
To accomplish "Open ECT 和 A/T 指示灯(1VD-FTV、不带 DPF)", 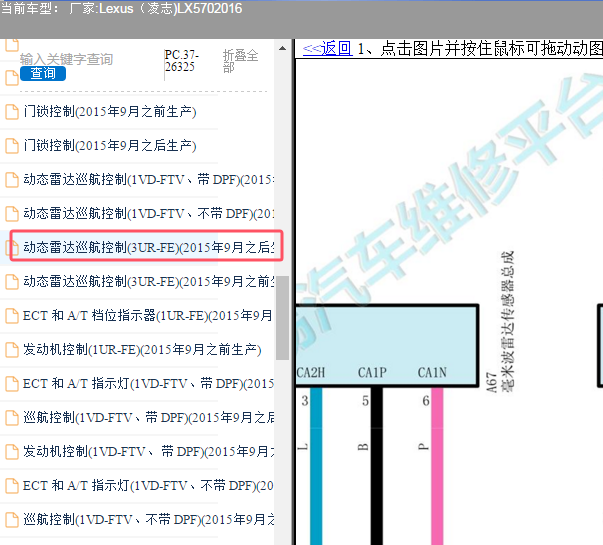I will (x=148, y=485).
